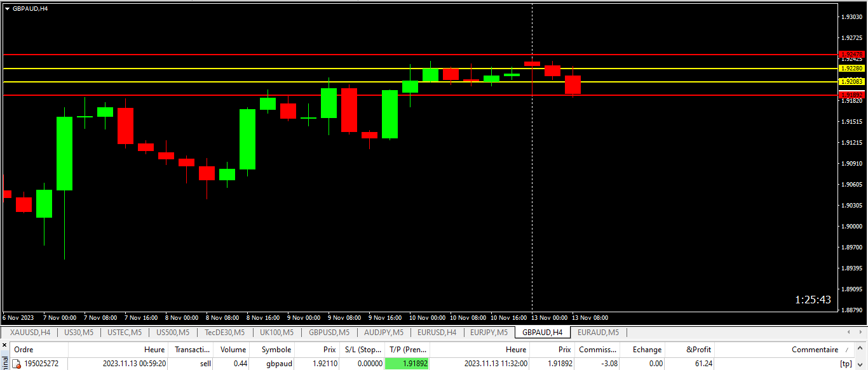868x370 pixels.
Task: Sort by the Commentaire column header
Action: (785, 350)
